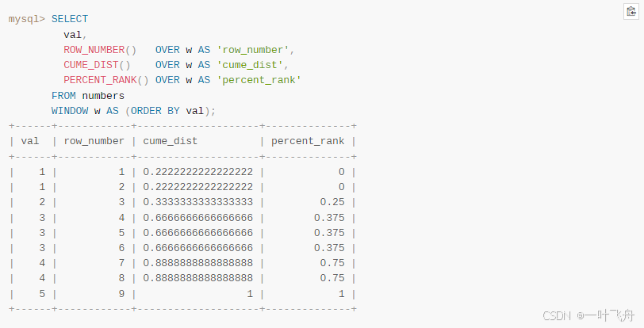Click the val column header in the results
644x328 pixels.
point(30,141)
